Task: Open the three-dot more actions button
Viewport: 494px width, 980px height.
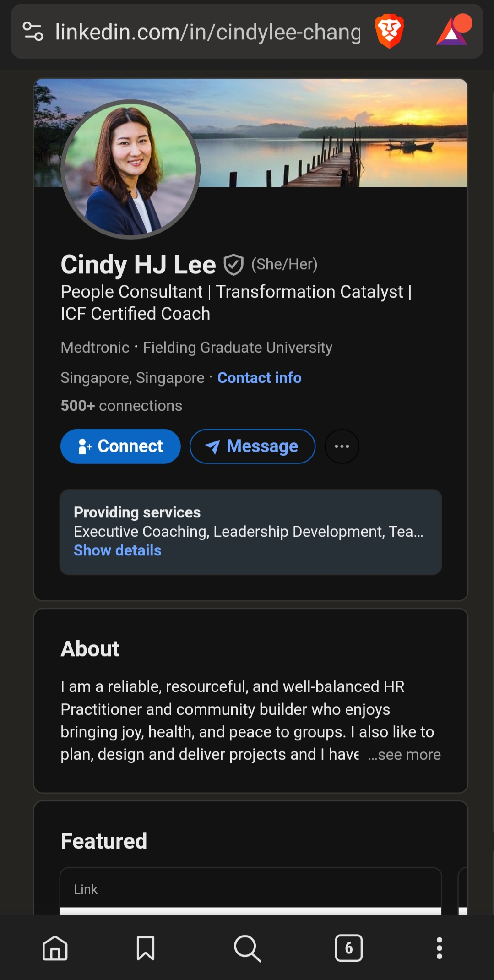Action: [x=342, y=446]
